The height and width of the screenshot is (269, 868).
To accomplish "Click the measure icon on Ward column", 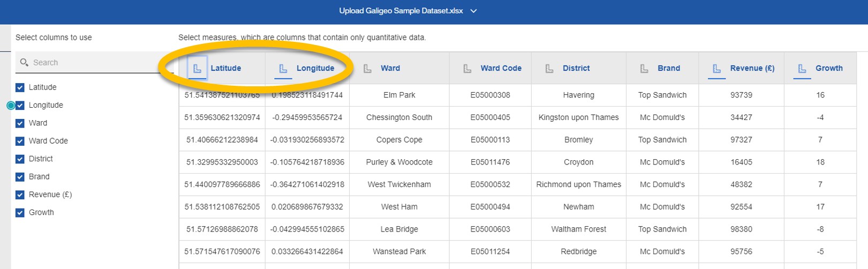I will (367, 69).
